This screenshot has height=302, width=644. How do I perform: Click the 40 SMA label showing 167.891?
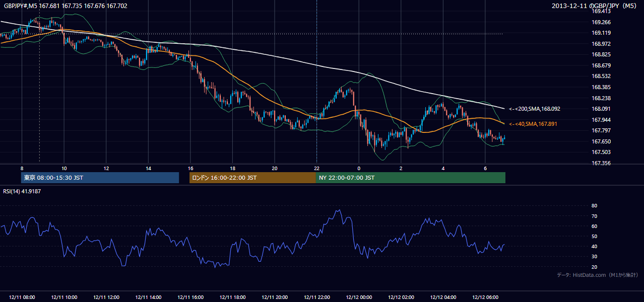(x=533, y=124)
